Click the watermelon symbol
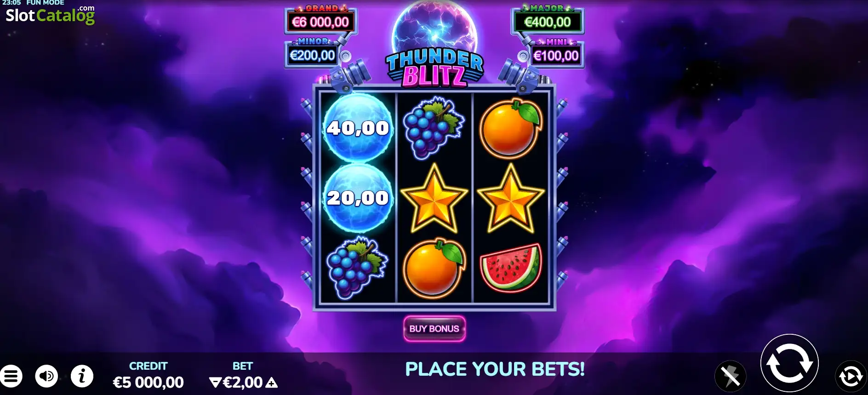The image size is (868, 395). click(511, 268)
